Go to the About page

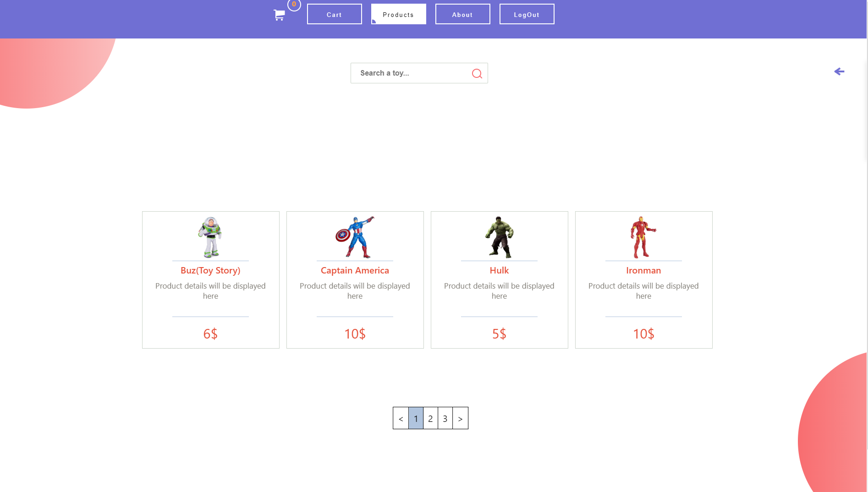click(x=463, y=14)
